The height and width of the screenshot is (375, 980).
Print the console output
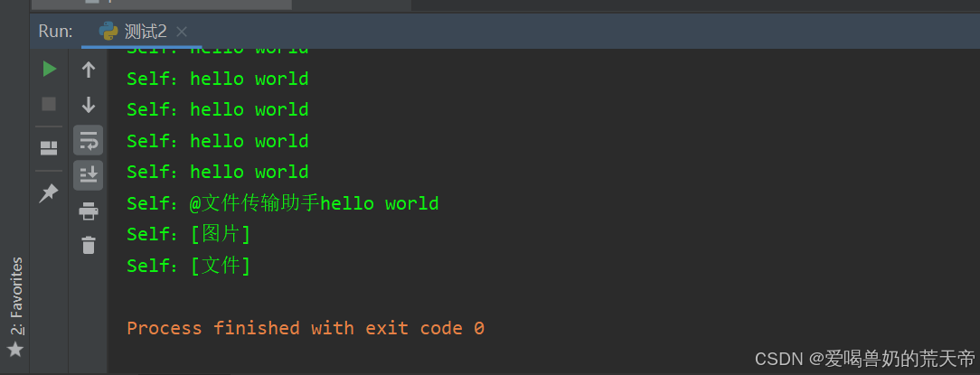pyautogui.click(x=89, y=211)
